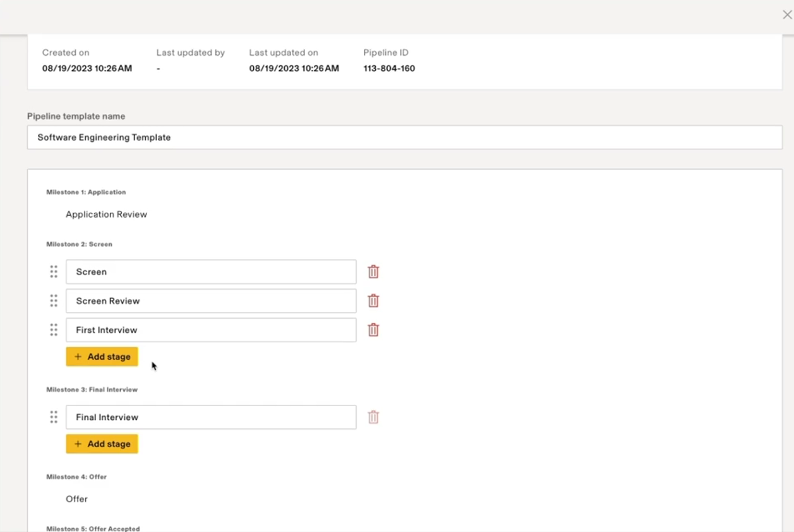Click the Milestone 2: Screen heading
Screen dimensions: 794x532
[x=79, y=244]
